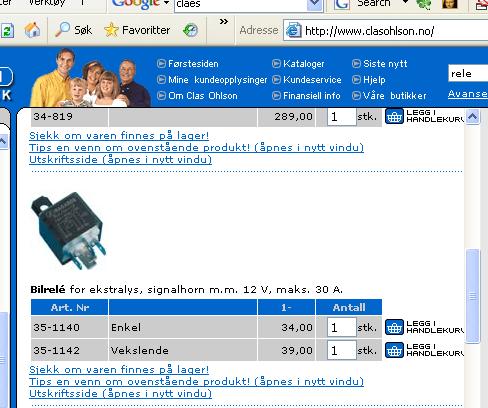
Task: Click the Antall column header
Action: tap(349, 307)
